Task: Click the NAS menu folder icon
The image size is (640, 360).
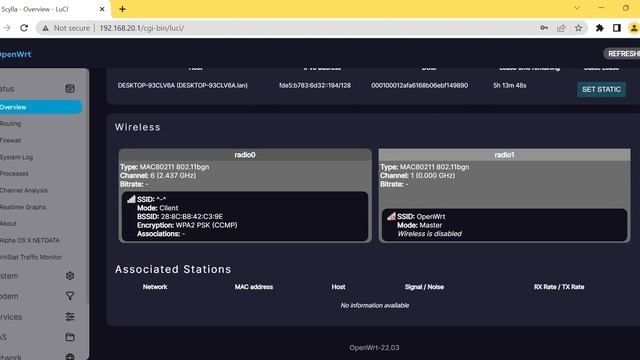Action: click(70, 337)
